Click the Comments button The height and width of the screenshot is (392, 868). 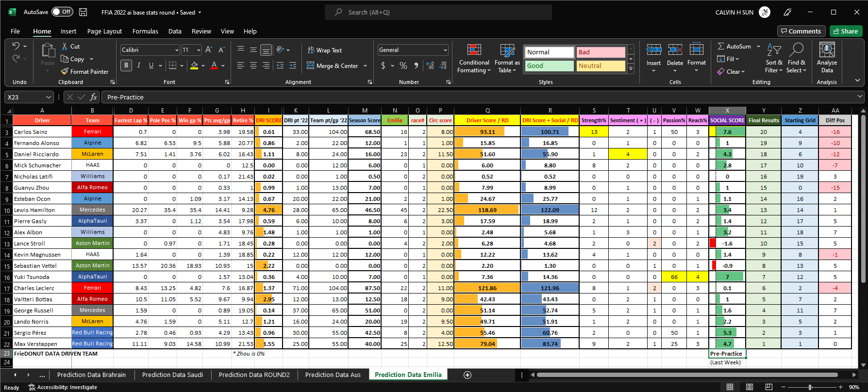pos(801,31)
